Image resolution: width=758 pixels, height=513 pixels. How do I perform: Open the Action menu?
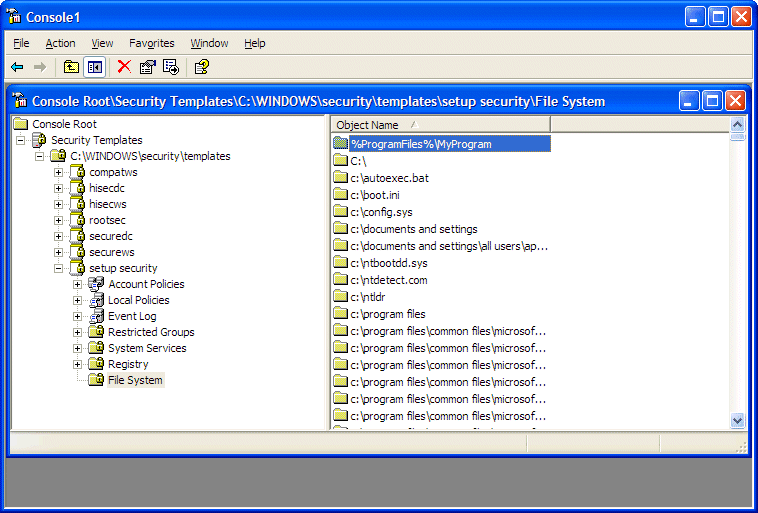pos(60,44)
